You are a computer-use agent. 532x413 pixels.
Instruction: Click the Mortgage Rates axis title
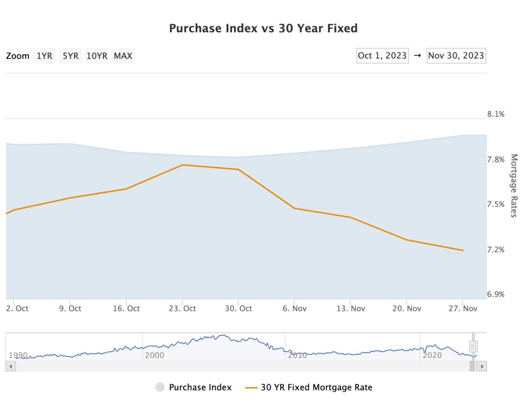pyautogui.click(x=514, y=186)
